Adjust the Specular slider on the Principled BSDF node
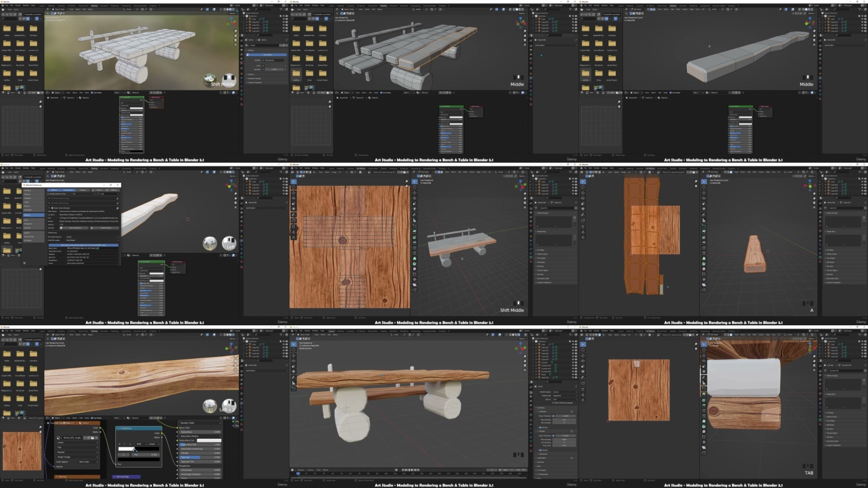This screenshot has height=488, width=868. (x=200, y=457)
